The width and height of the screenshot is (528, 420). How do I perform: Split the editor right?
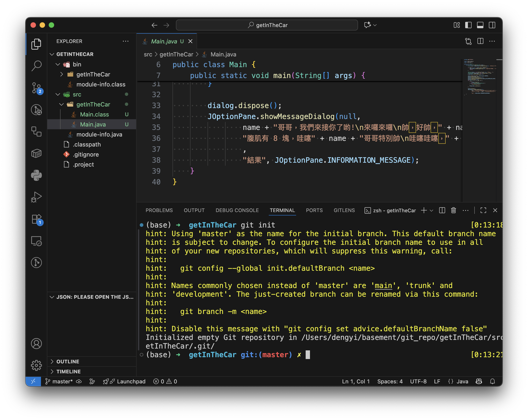(480, 41)
